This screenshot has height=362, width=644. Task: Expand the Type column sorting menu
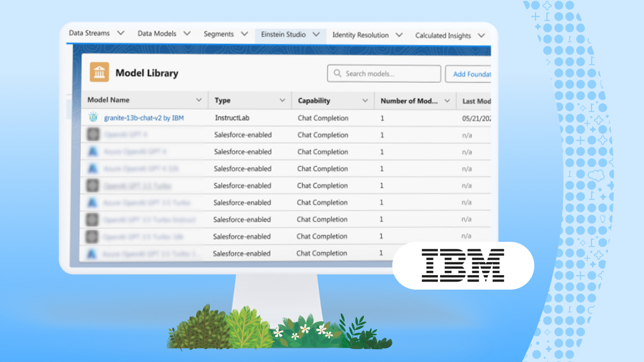click(x=283, y=100)
